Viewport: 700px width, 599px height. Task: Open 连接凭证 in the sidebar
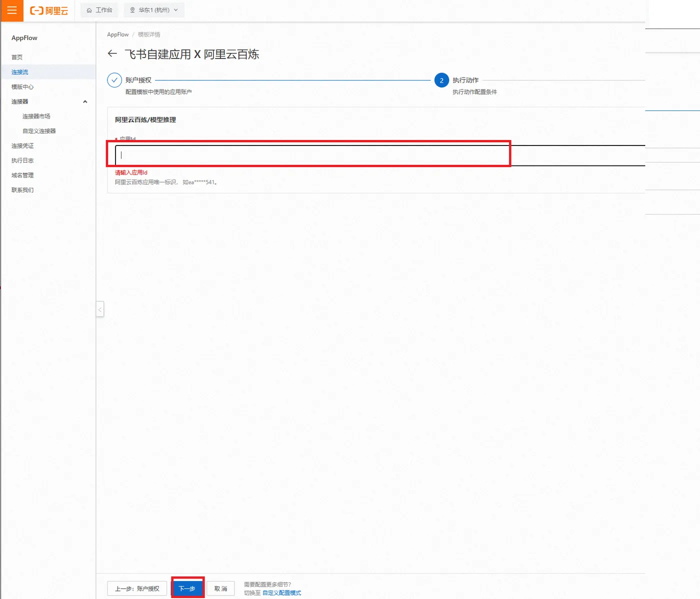[x=22, y=145]
